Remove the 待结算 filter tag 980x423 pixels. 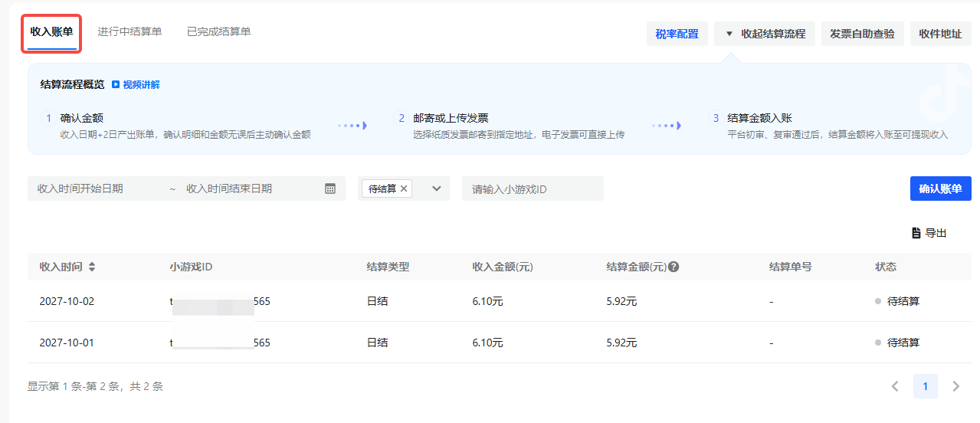[404, 189]
